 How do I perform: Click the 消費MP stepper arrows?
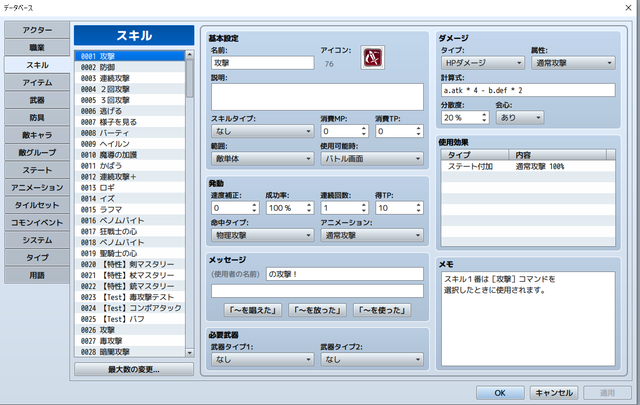point(364,131)
